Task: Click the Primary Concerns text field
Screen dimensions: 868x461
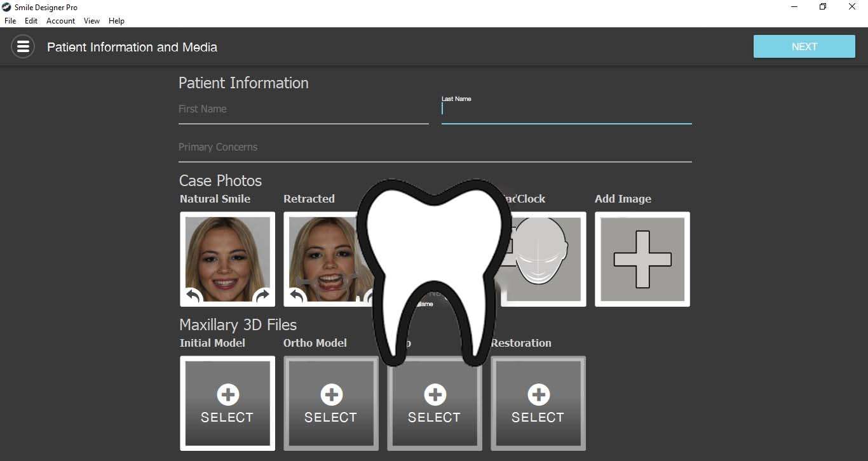Action: pyautogui.click(x=435, y=148)
